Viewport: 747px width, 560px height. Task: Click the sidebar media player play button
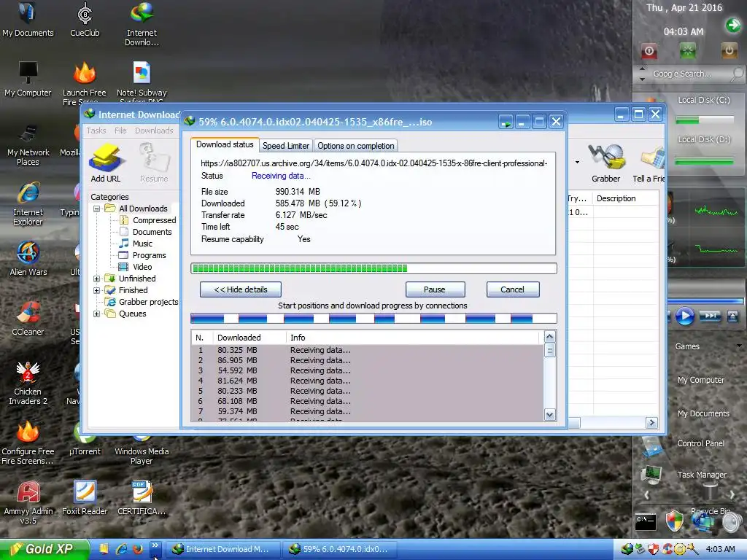click(684, 316)
